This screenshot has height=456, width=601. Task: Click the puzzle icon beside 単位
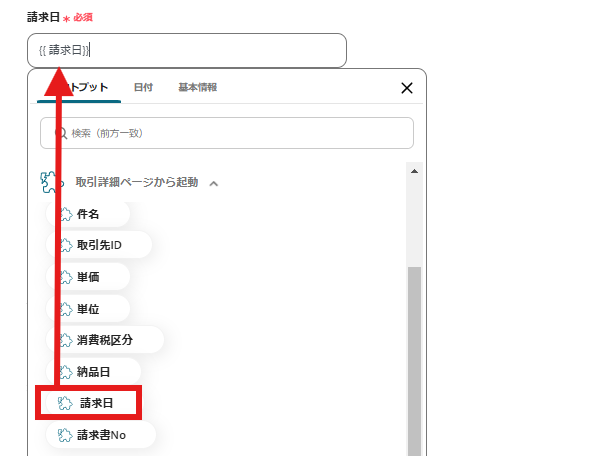(x=66, y=309)
